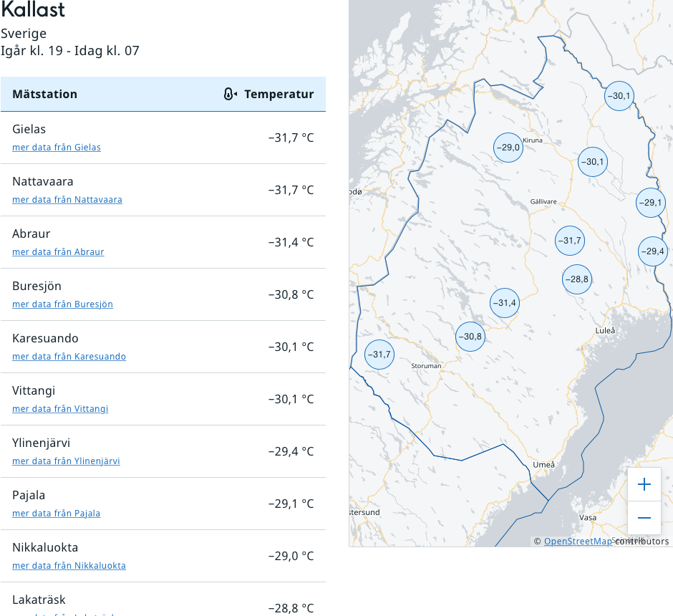This screenshot has width=673, height=616.
Task: Click the −29,1 map marker
Action: 651,203
